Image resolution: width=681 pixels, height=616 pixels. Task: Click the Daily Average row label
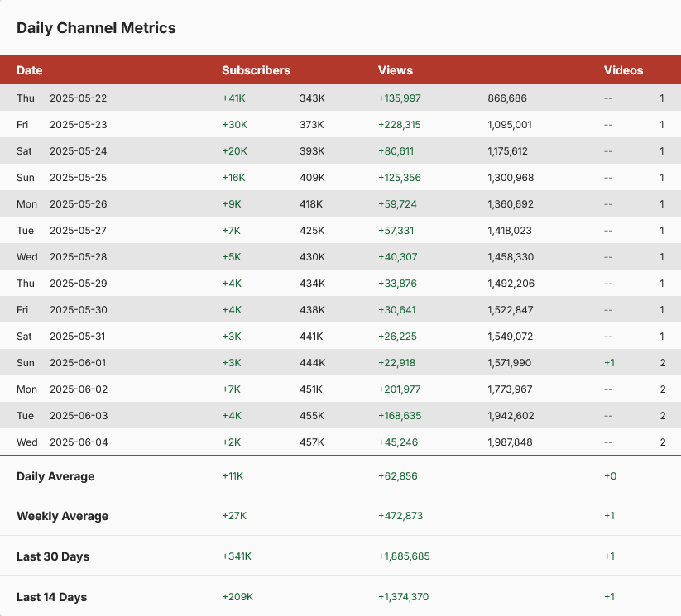55,476
